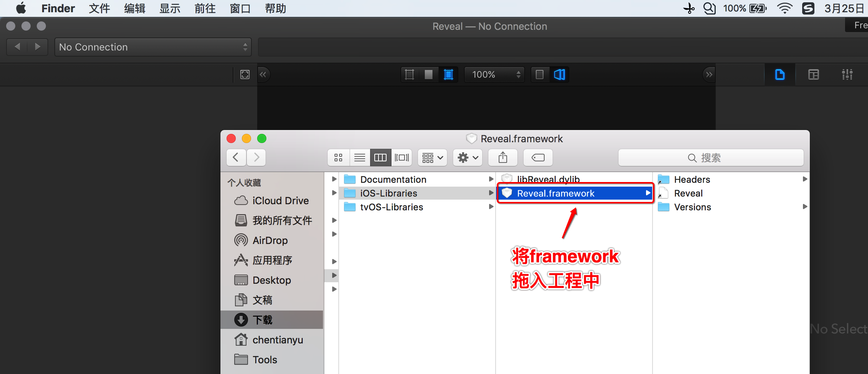
Task: Switch Reveal canvas to 2D view
Action: pos(540,75)
